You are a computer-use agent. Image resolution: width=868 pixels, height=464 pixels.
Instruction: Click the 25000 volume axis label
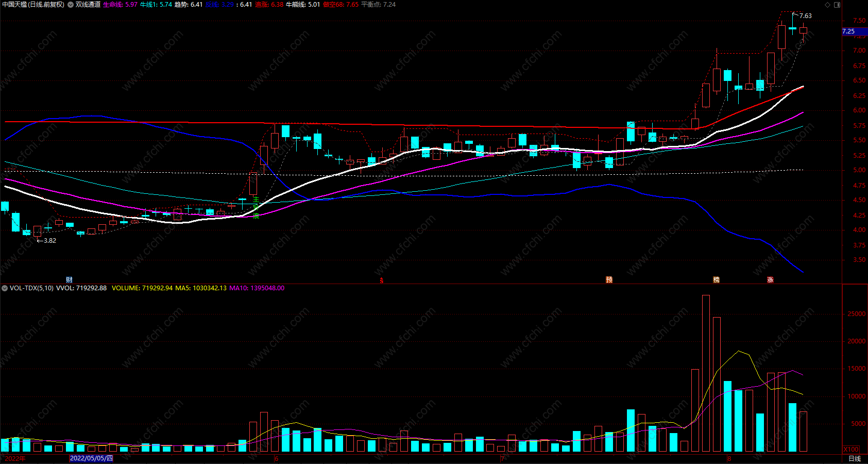[857, 314]
